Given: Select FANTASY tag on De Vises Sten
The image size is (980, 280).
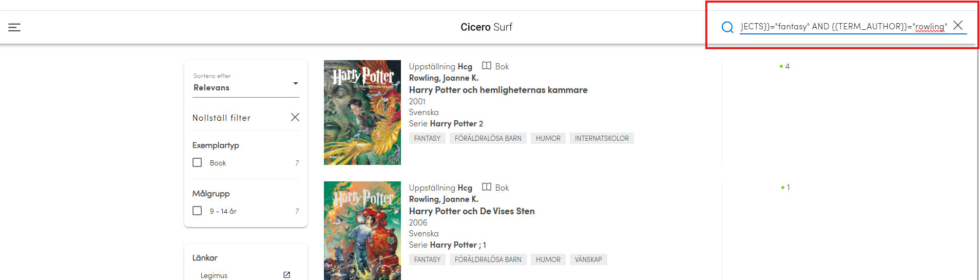Looking at the screenshot, I should point(427,259).
